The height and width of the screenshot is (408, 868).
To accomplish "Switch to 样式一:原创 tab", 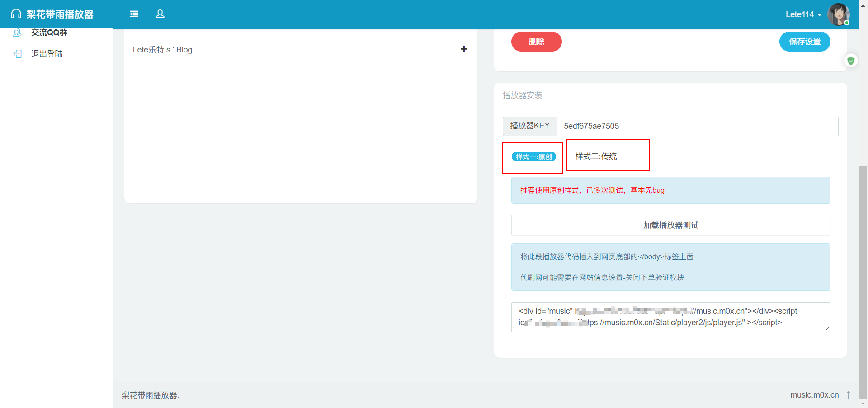I will tap(533, 157).
